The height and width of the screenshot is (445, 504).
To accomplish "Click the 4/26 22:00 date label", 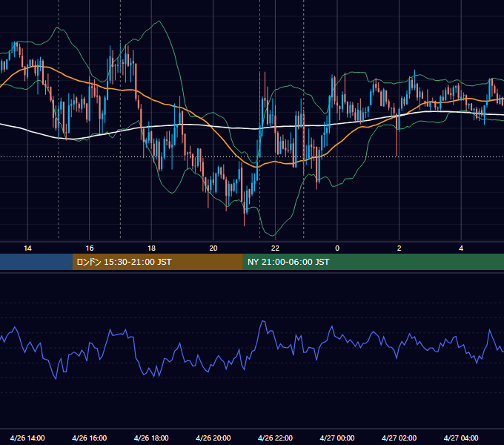I will pos(275,438).
